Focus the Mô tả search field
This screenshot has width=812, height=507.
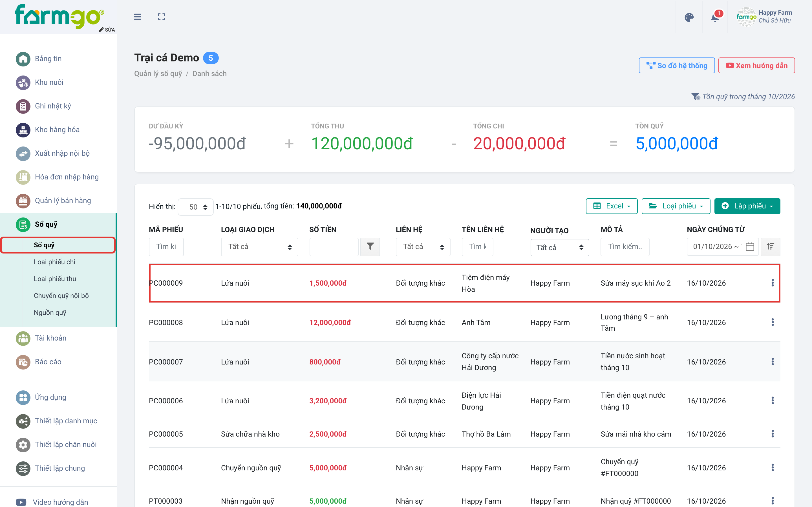click(625, 247)
